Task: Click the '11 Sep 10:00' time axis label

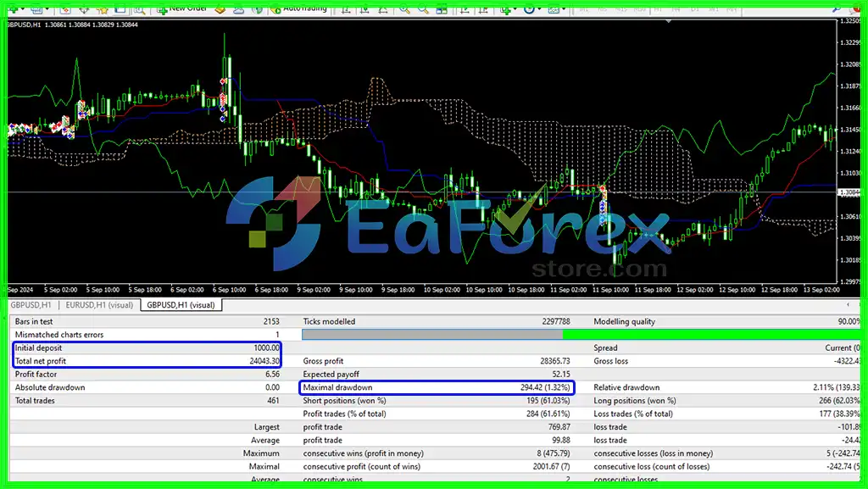Action: (610, 290)
